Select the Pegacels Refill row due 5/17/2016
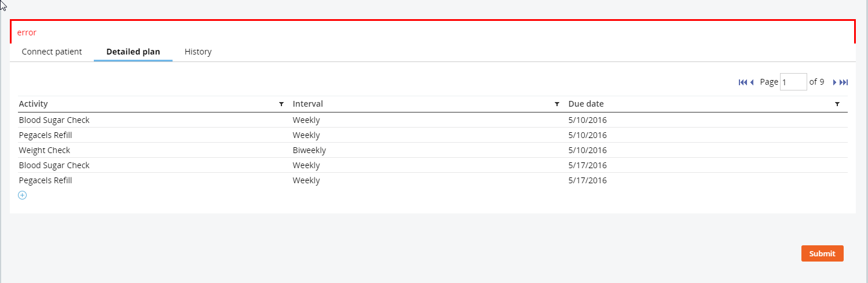 (x=433, y=180)
